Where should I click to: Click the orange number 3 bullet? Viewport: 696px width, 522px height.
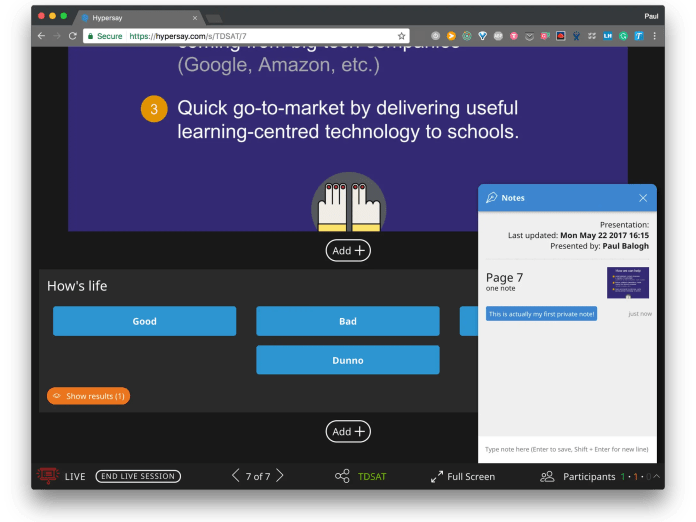(154, 109)
